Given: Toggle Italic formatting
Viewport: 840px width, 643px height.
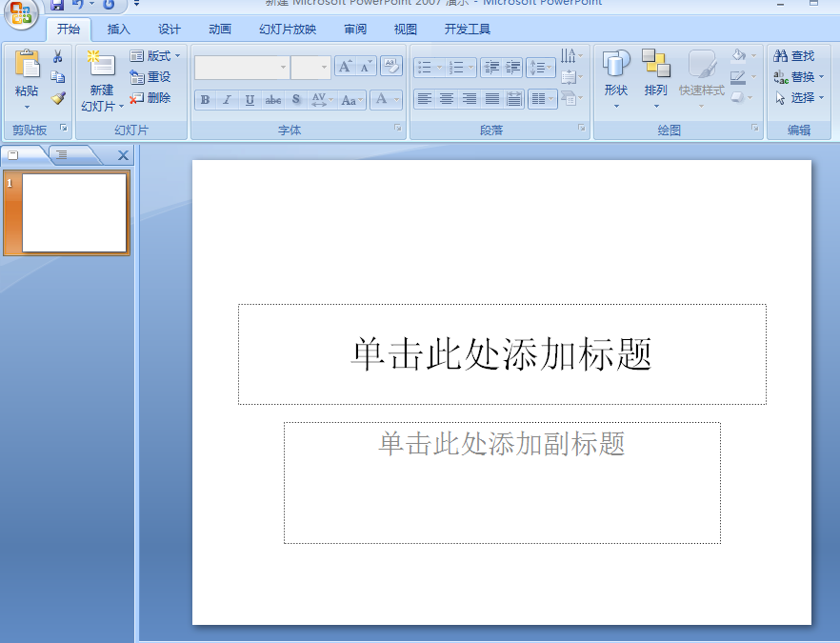Looking at the screenshot, I should pos(227,100).
